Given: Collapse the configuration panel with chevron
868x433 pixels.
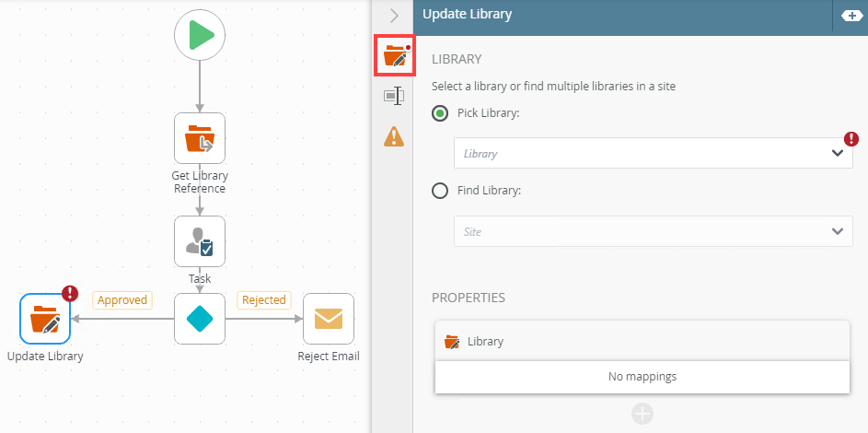Looking at the screenshot, I should click(x=395, y=15).
